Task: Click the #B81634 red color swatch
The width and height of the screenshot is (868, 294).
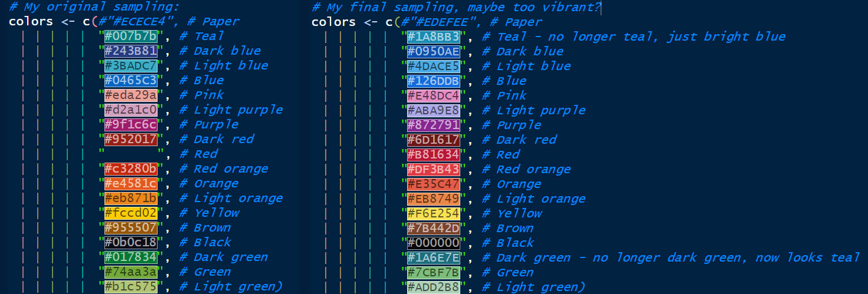Action: click(433, 154)
